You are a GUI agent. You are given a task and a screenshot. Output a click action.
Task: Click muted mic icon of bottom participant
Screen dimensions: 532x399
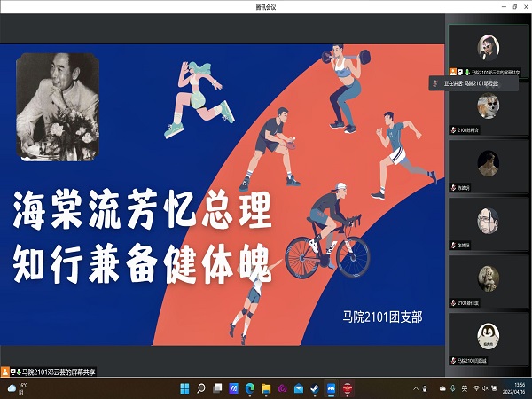point(455,361)
